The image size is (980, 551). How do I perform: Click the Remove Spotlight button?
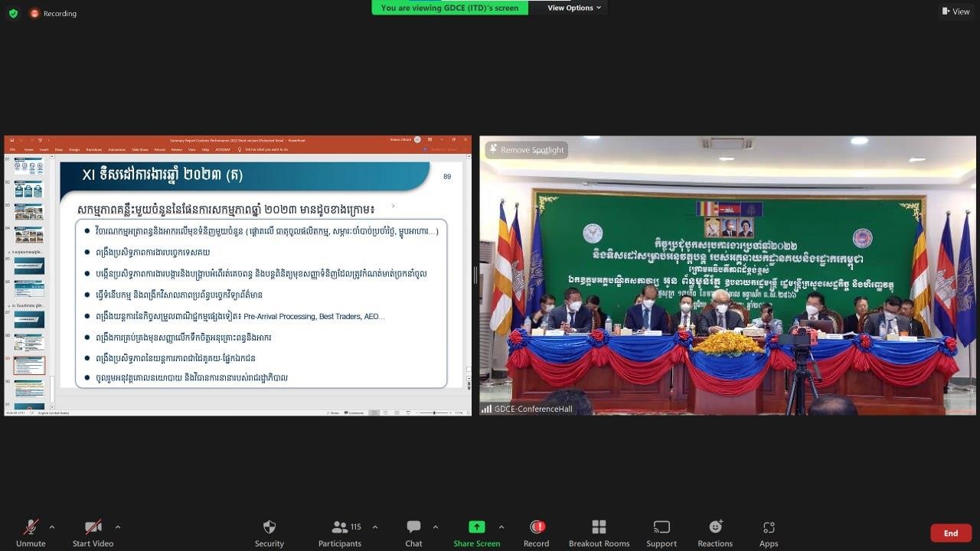pos(527,150)
